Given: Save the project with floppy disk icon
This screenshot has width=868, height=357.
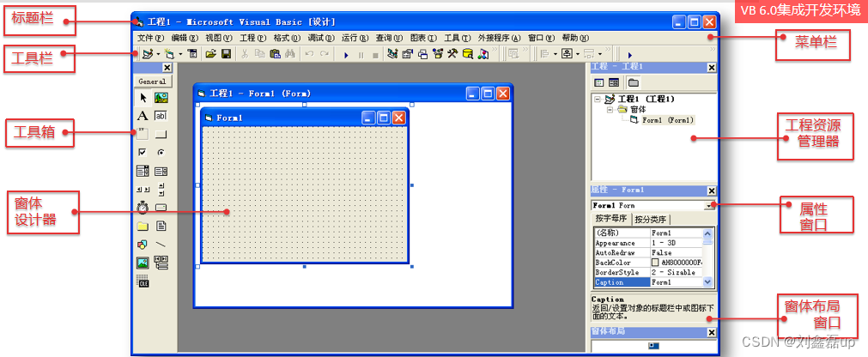Looking at the screenshot, I should pos(227,54).
